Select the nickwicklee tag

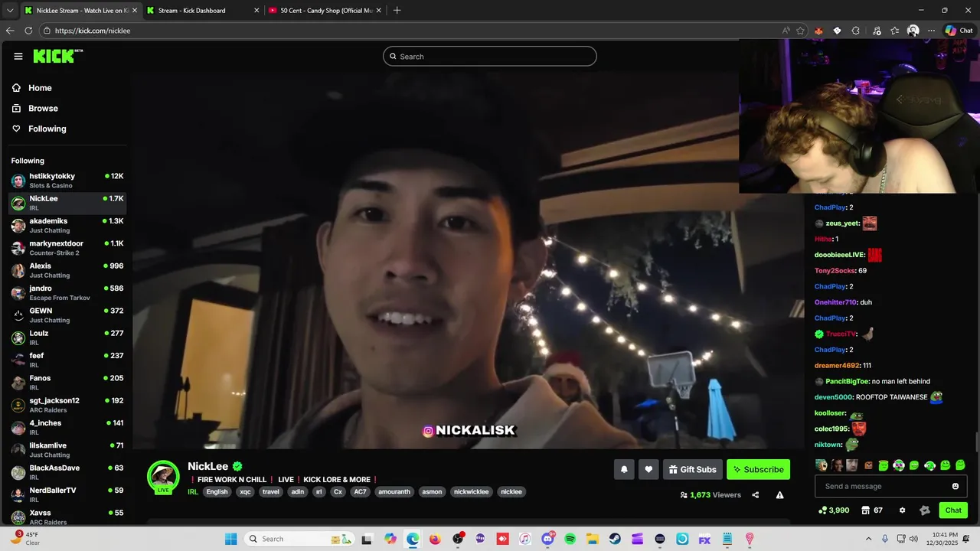[471, 491]
